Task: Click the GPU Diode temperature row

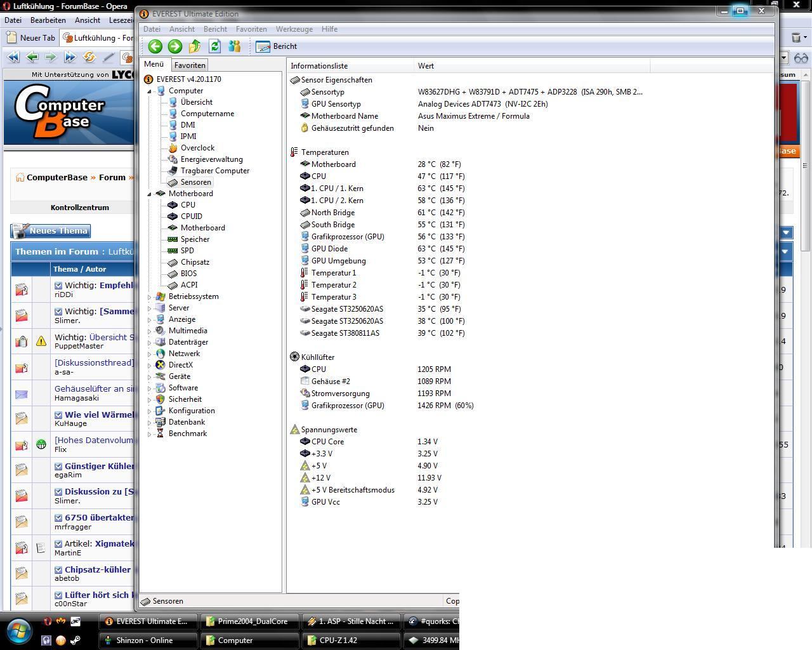Action: click(383, 249)
